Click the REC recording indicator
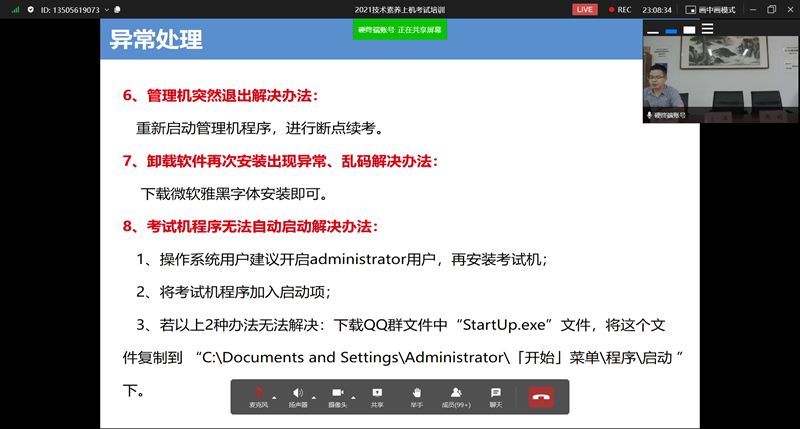The height and width of the screenshot is (429, 800). coord(618,9)
